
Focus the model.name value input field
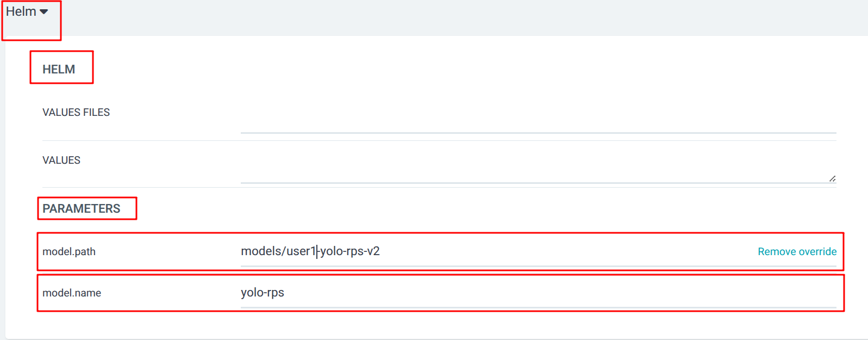click(x=538, y=293)
